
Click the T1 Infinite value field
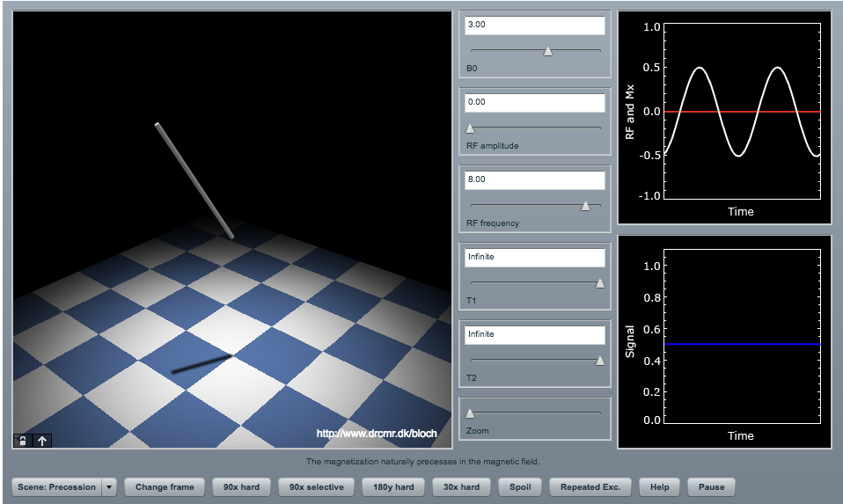pyautogui.click(x=535, y=258)
